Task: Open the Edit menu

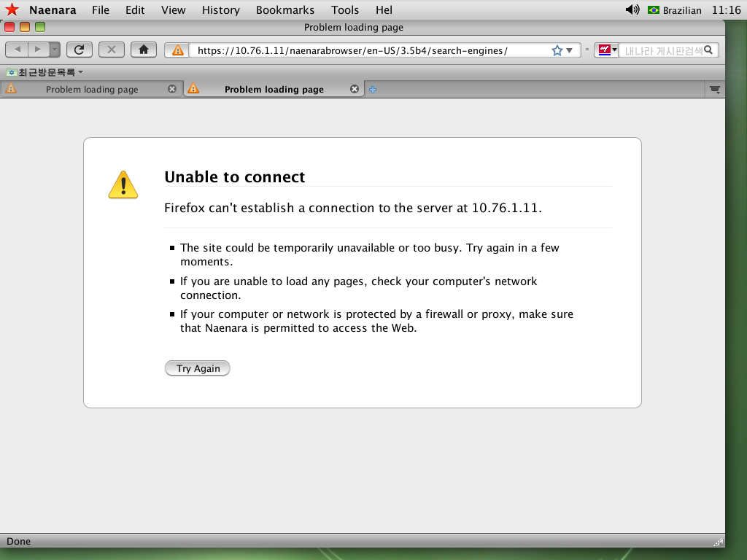Action: (x=135, y=10)
